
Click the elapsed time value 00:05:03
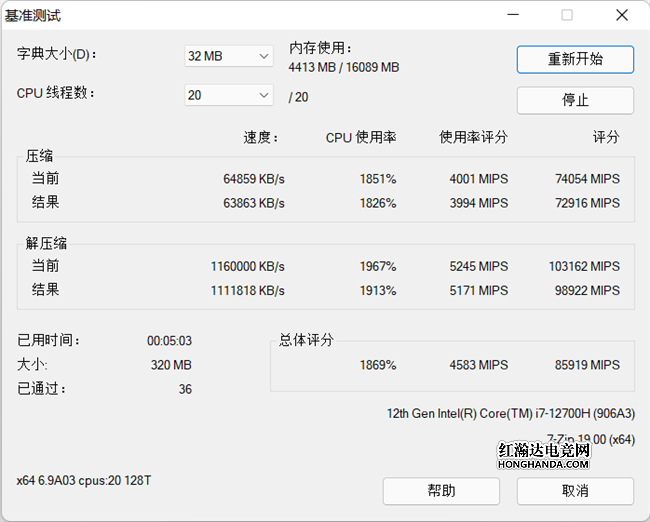(169, 341)
